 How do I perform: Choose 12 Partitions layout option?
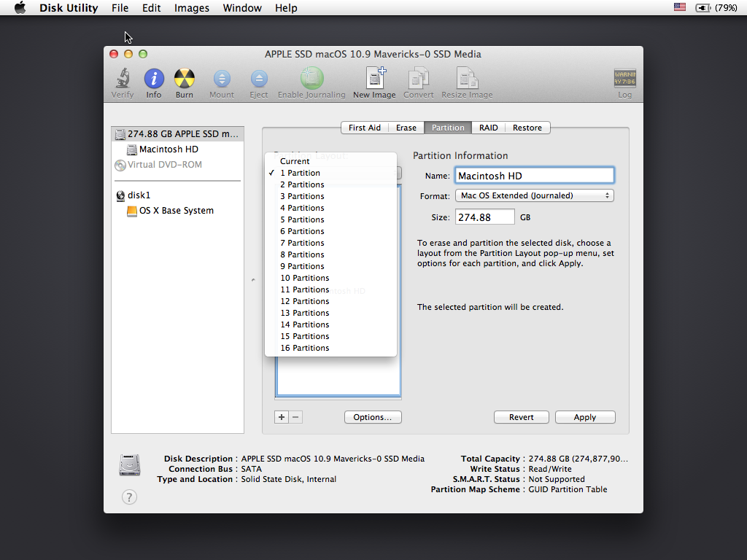pyautogui.click(x=330, y=301)
